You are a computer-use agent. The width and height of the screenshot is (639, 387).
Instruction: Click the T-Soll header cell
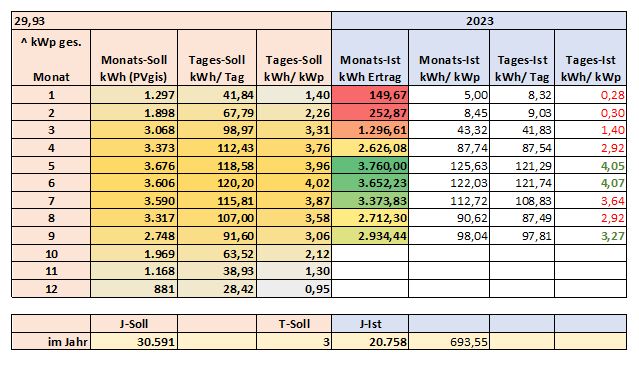[x=294, y=324]
